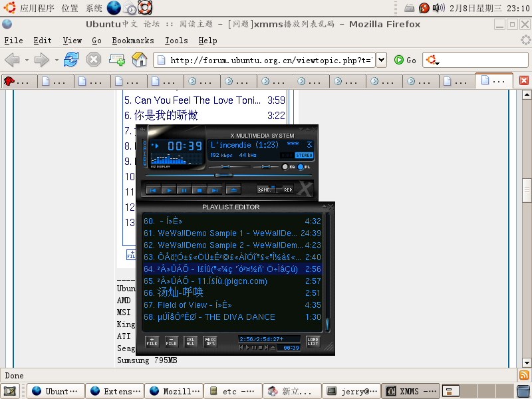Launch the globe web browser panel icon
This screenshot has height=399, width=532.
coord(114,8)
